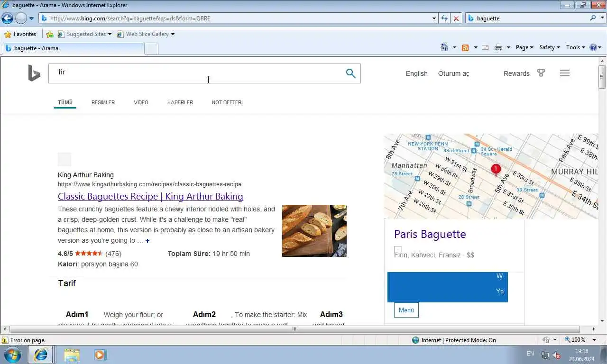Screen dimensions: 607x364
Task: Click the Add to Favorites Bar icon
Action: click(x=50, y=34)
